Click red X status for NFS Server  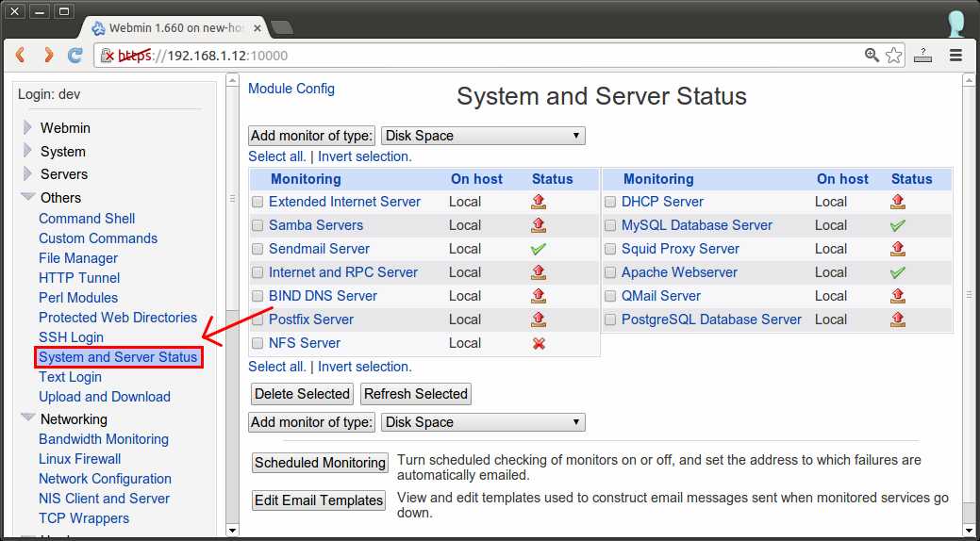tap(539, 343)
